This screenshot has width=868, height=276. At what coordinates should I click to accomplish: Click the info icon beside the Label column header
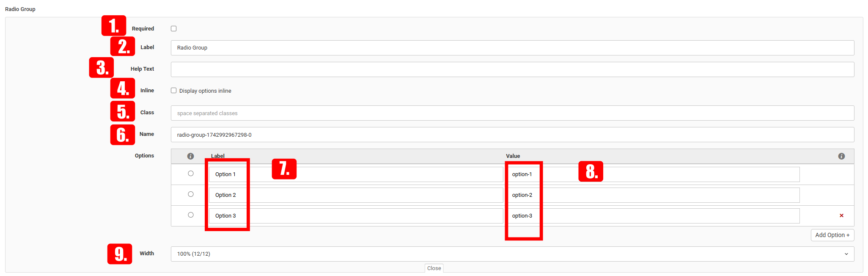pos(191,156)
